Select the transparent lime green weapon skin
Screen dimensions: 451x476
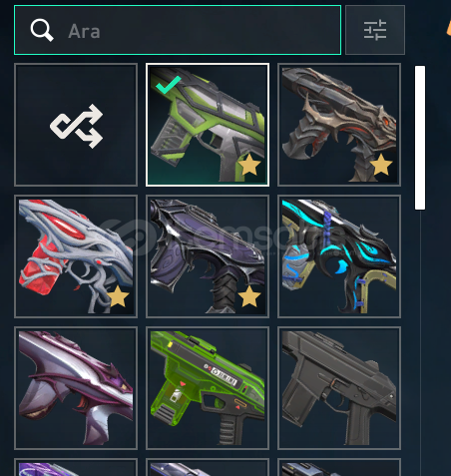click(208, 388)
